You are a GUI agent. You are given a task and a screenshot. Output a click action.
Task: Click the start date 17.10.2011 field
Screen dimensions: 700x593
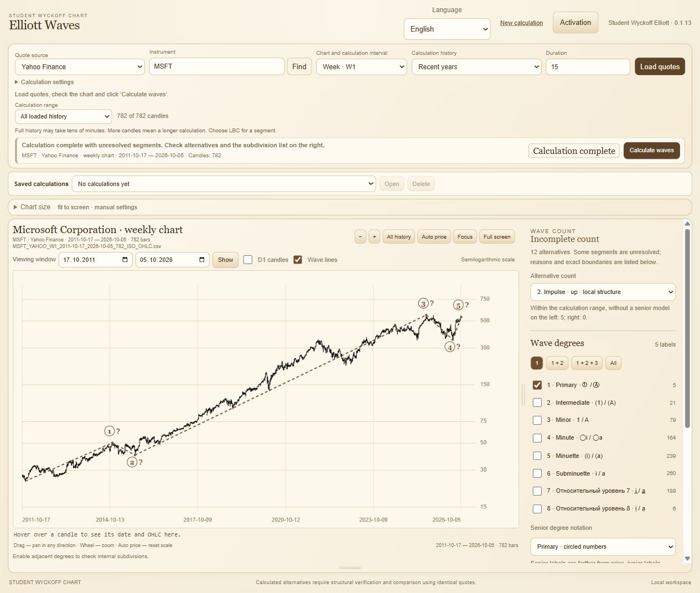96,260
